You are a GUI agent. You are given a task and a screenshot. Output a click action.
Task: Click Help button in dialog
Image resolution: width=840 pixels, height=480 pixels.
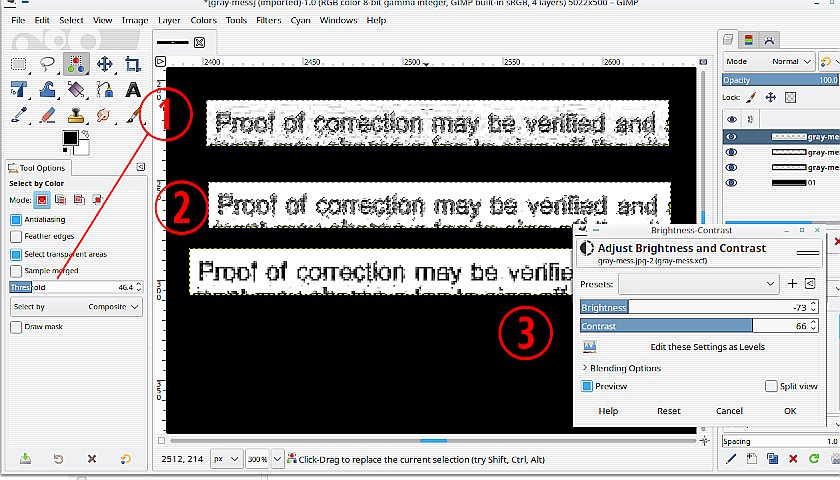608,411
